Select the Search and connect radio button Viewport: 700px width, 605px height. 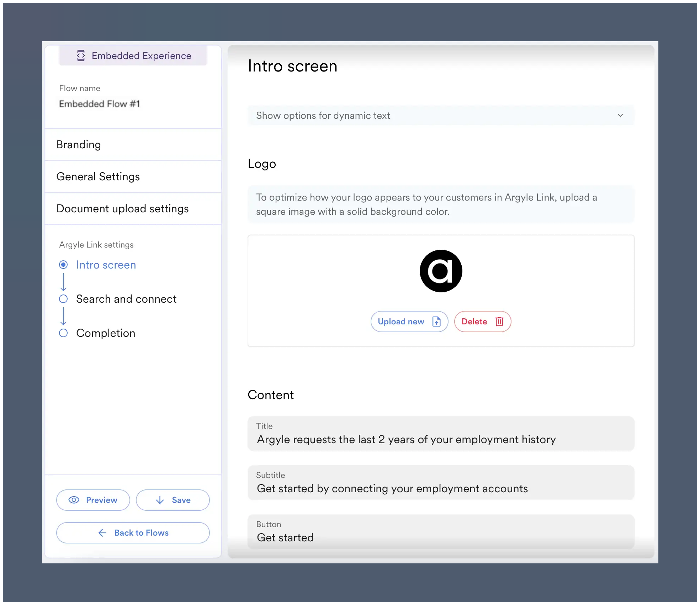click(x=63, y=299)
